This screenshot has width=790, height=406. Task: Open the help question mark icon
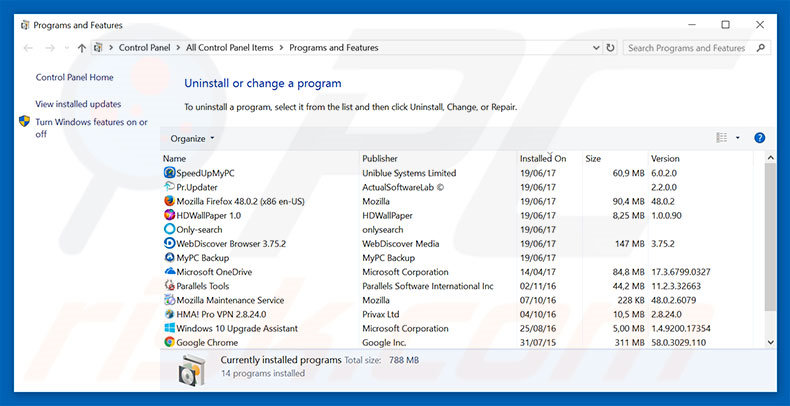click(759, 138)
